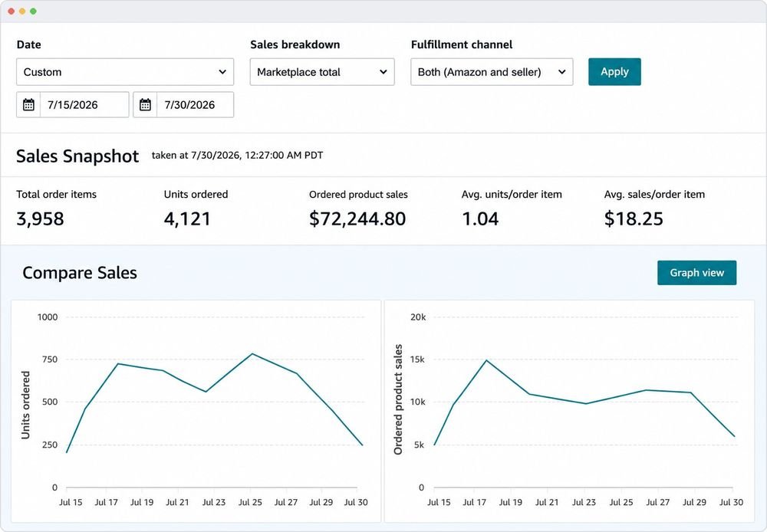
Task: Click the Avg. units/order item value 1.04
Action: pyautogui.click(x=480, y=218)
